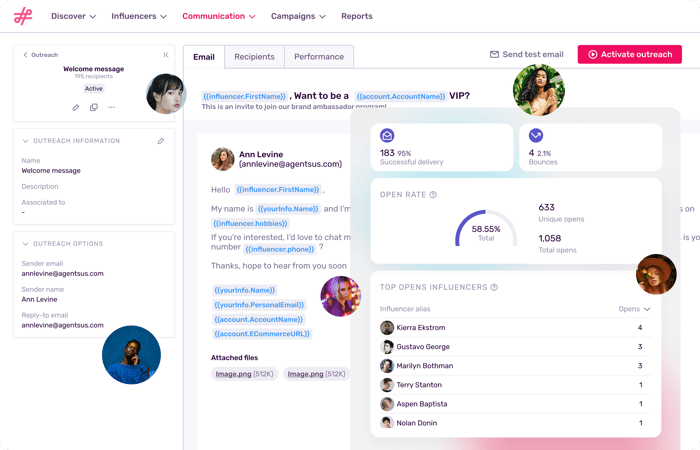This screenshot has width=700, height=450.
Task: Collapse the Outreach Options section
Action: pos(25,244)
